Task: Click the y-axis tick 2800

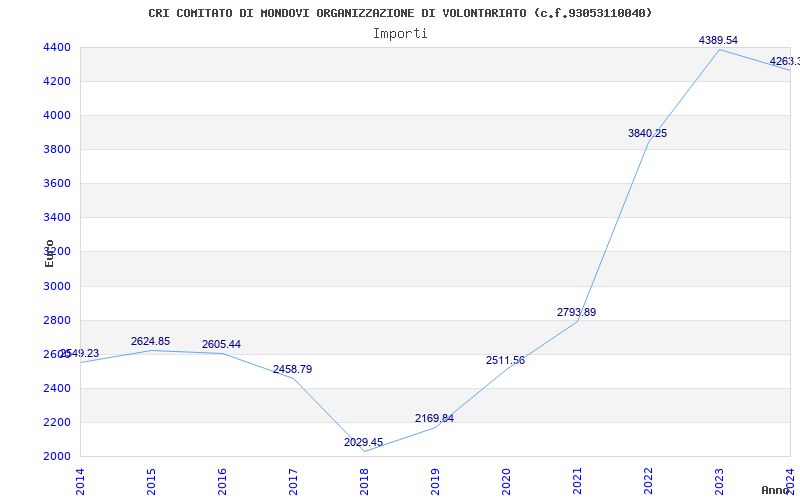Action: [57, 320]
